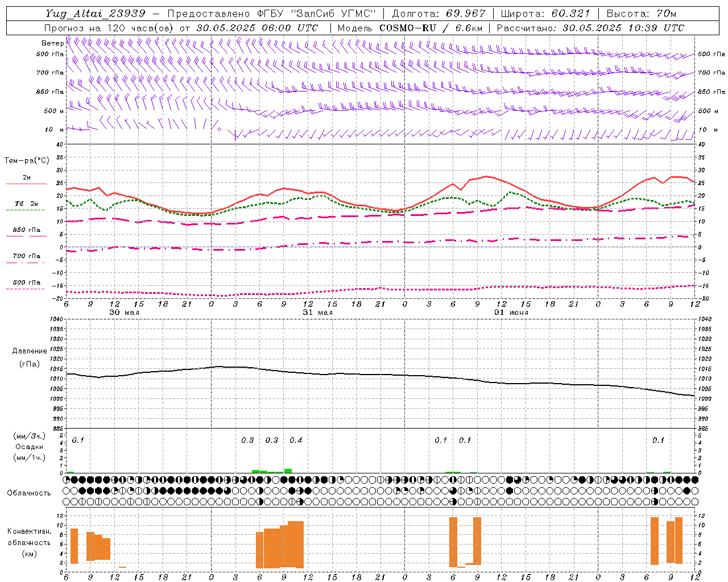Click the Td 2м dew point legend entry
728x582 pixels.
26,203
